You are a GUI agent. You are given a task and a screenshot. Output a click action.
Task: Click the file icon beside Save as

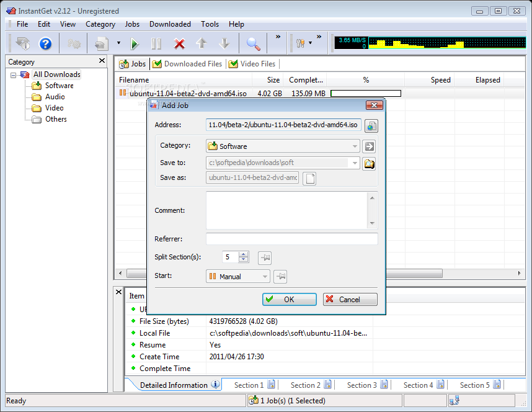[x=309, y=178]
